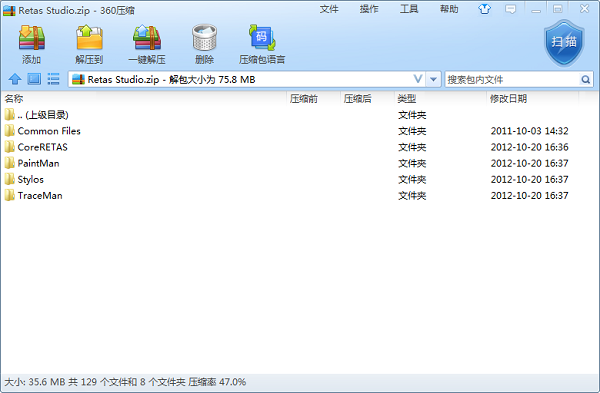Click date '2011-10-03 14:32' of Common Files
Image resolution: width=600 pixels, height=393 pixels.
[x=530, y=131]
